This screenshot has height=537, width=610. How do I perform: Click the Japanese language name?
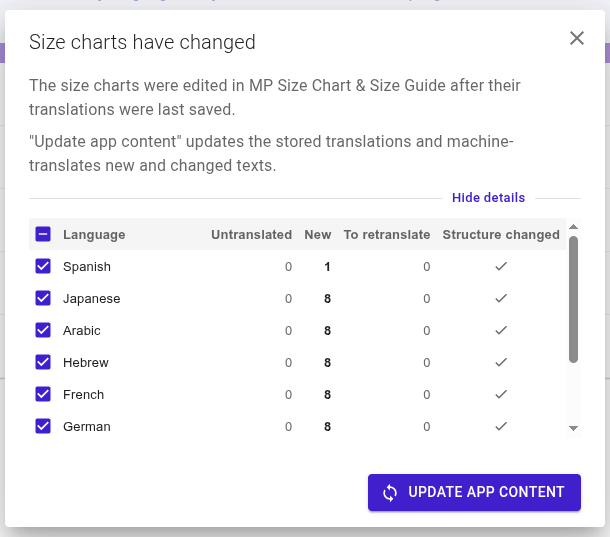[91, 299]
